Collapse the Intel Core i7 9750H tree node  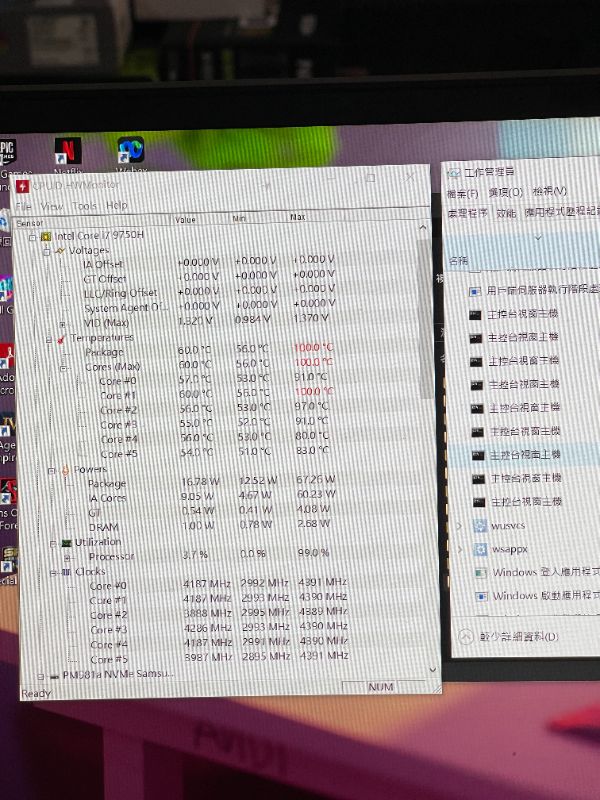point(33,237)
